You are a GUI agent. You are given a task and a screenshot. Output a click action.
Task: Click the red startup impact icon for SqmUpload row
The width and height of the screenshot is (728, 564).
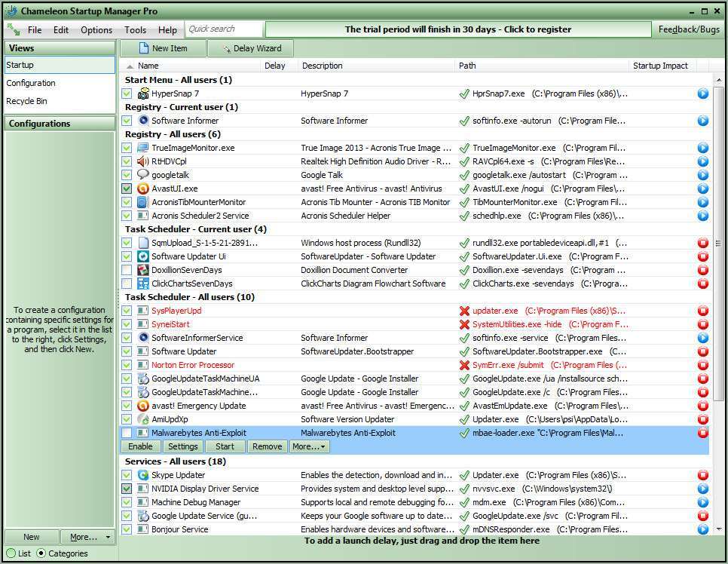[703, 243]
